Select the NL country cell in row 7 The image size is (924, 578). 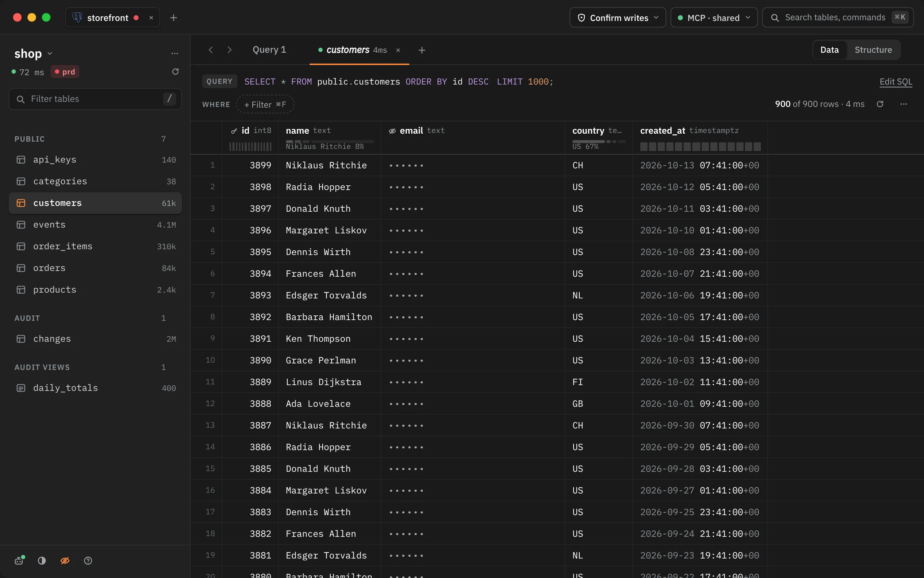pos(599,295)
